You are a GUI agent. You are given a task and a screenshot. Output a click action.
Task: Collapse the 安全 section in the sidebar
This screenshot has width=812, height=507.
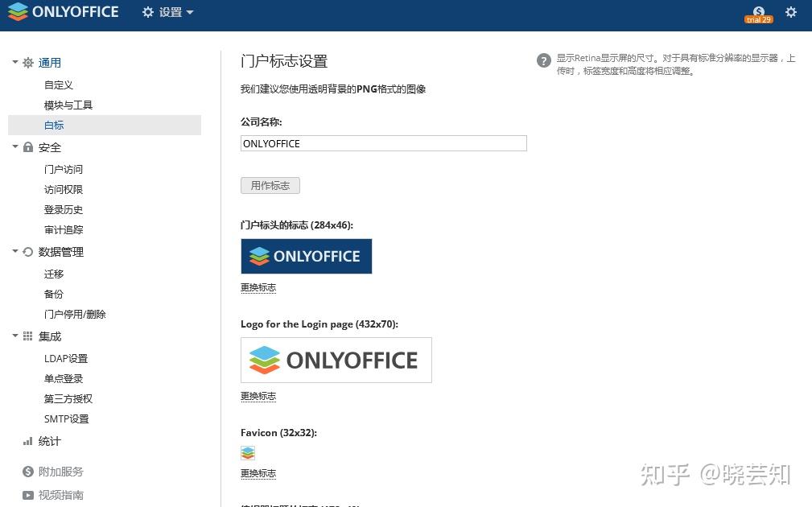tap(14, 147)
